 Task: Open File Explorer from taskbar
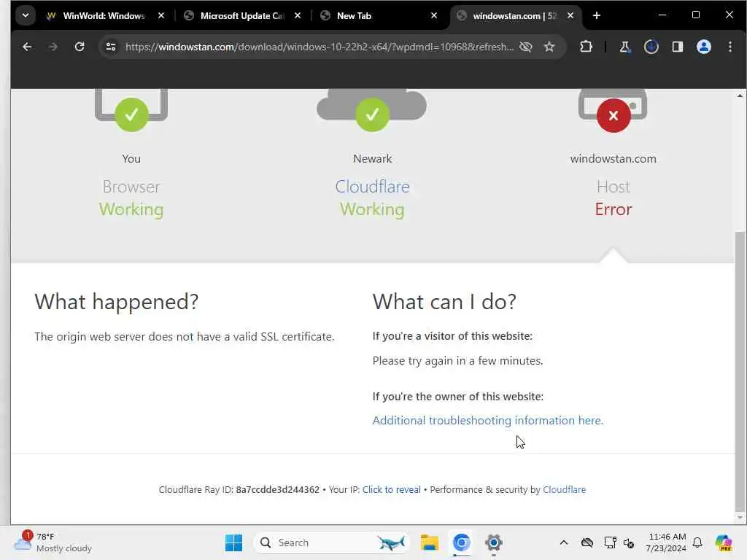[x=429, y=542]
